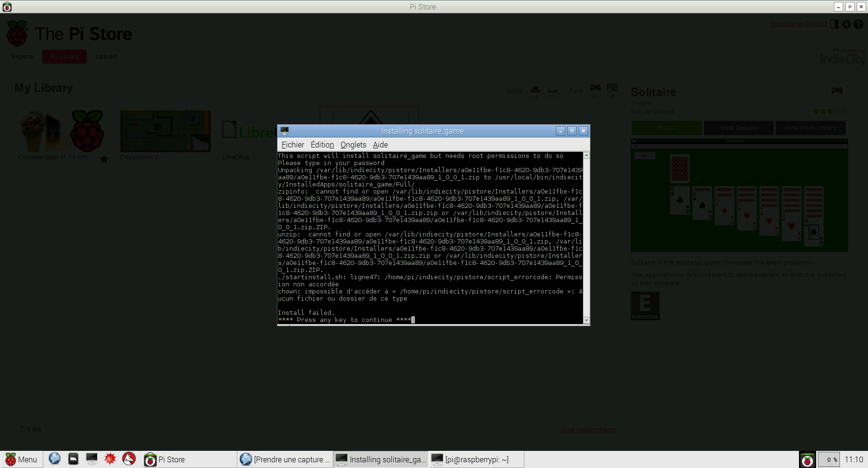868x468 pixels.
Task: Launch the Wolfram wolf icon in taskbar
Action: click(129, 458)
